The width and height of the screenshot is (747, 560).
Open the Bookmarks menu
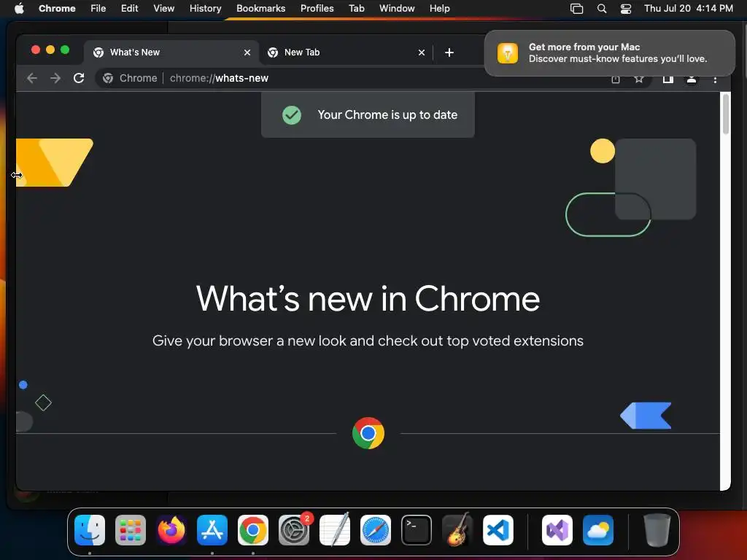[x=260, y=9]
